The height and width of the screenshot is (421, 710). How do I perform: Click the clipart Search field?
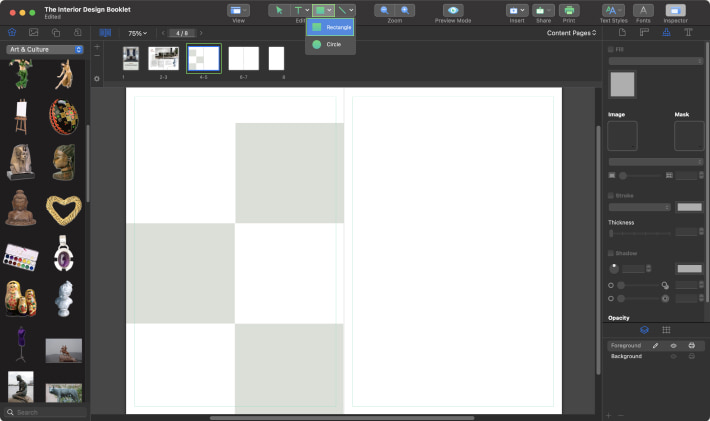click(45, 412)
